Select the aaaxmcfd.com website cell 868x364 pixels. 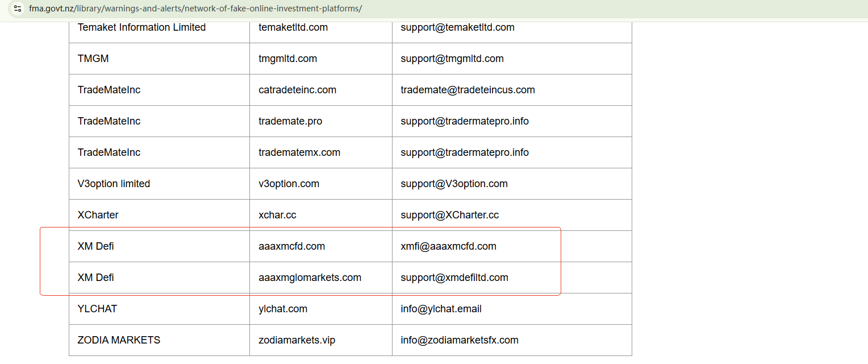coord(321,246)
